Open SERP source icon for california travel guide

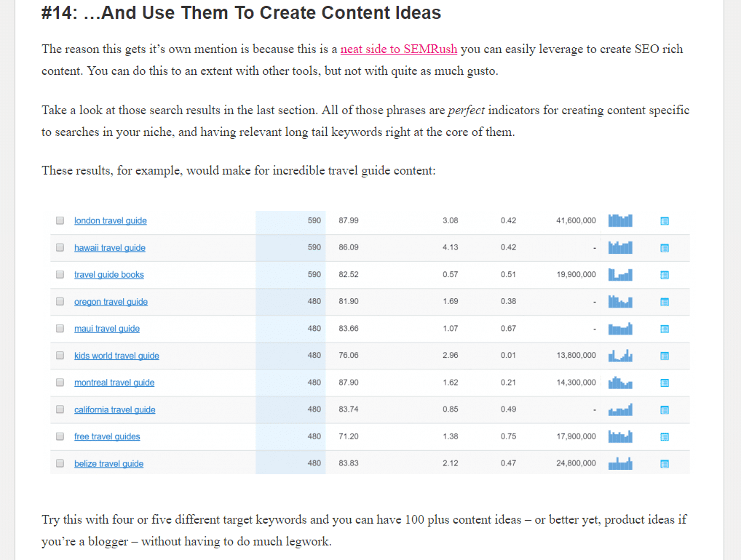pos(665,410)
